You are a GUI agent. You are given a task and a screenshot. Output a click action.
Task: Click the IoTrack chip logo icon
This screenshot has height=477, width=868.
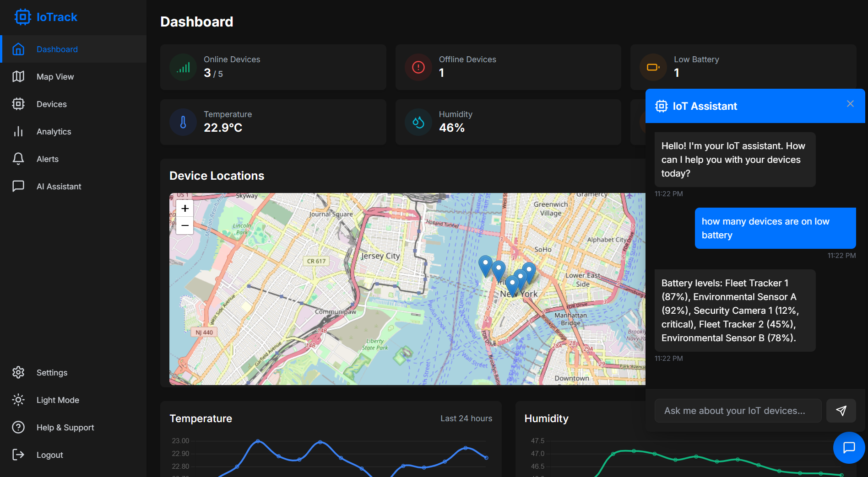coord(22,17)
